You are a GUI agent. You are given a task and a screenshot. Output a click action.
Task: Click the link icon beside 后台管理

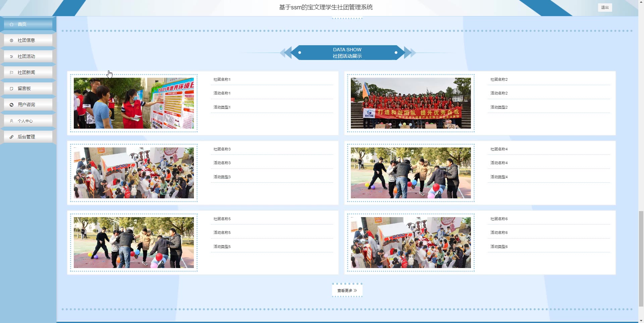tap(12, 137)
